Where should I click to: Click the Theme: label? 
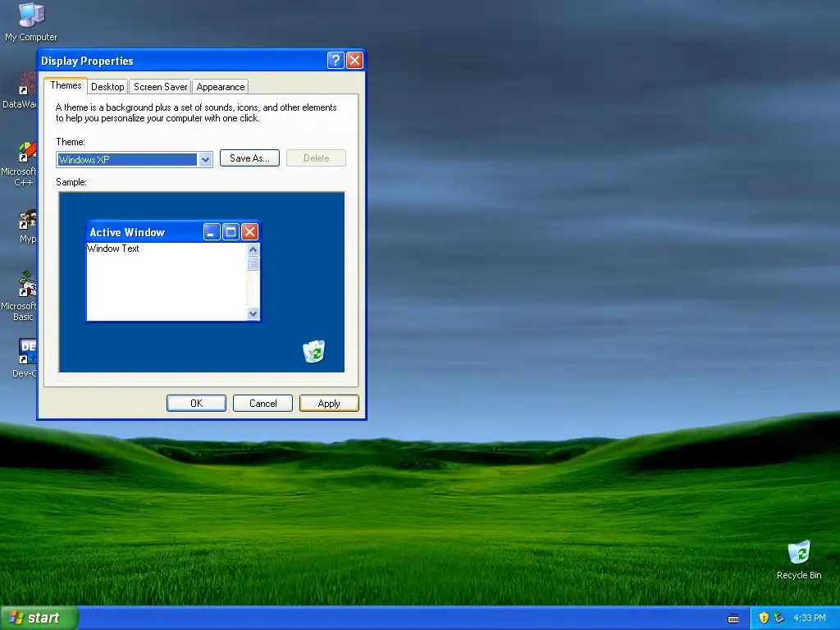(71, 142)
